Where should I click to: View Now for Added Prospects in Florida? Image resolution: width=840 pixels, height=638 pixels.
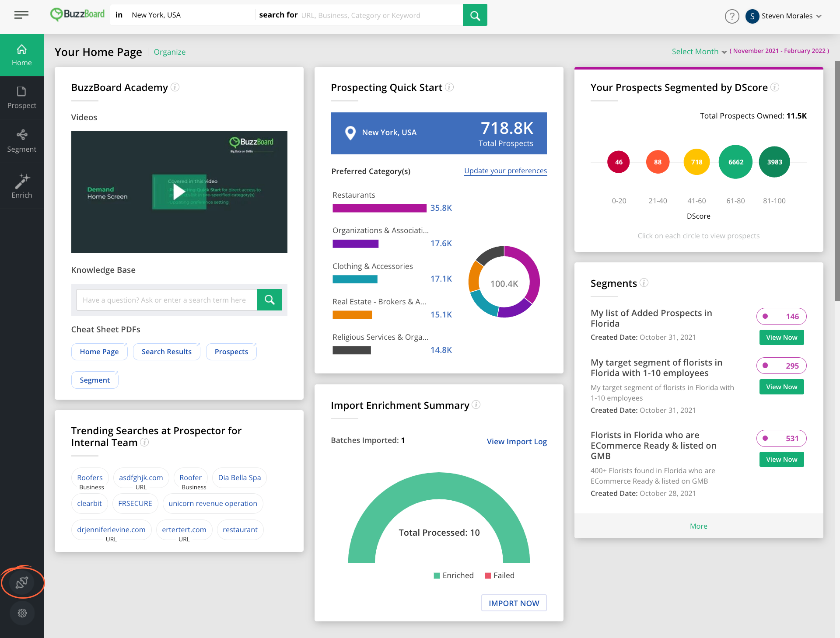[781, 338]
